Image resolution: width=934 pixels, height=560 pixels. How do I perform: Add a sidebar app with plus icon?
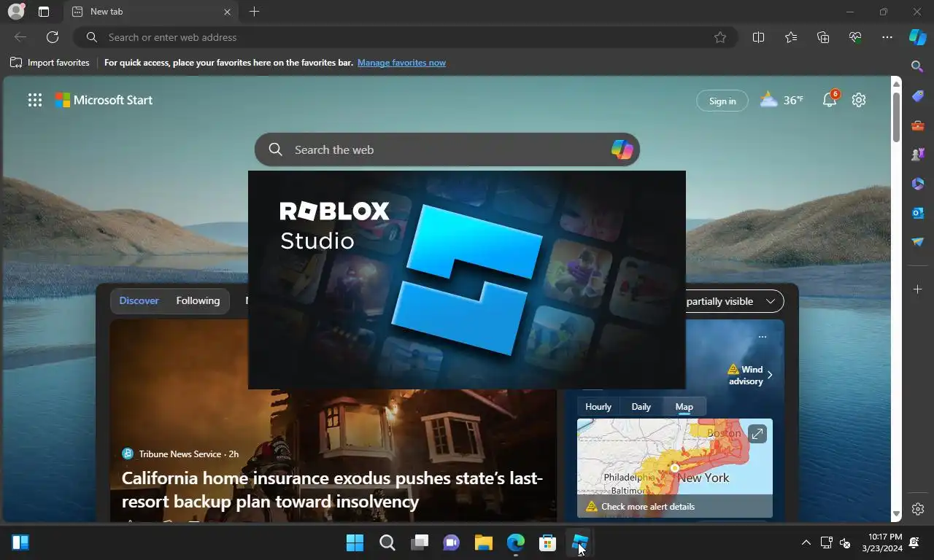point(918,289)
